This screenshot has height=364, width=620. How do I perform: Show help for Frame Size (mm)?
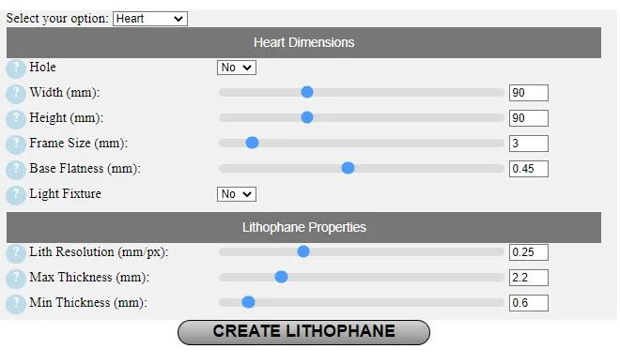[x=16, y=144]
